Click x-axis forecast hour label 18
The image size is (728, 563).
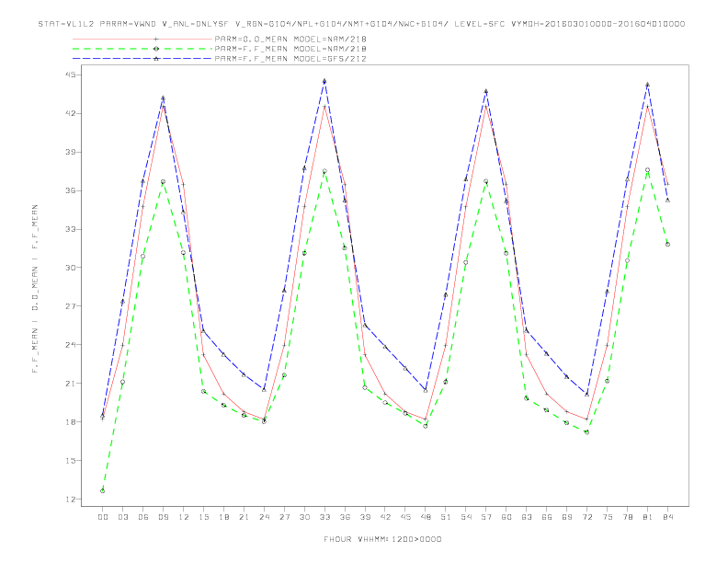pos(223,517)
